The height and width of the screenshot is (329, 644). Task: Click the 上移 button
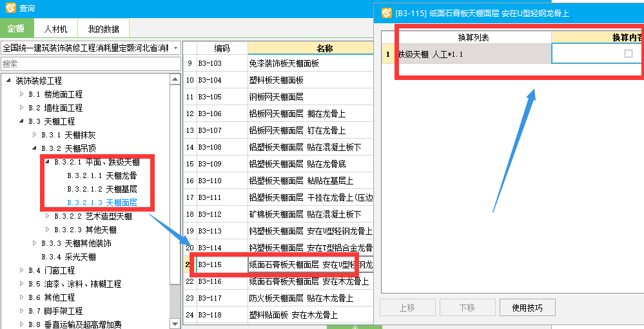(x=407, y=308)
